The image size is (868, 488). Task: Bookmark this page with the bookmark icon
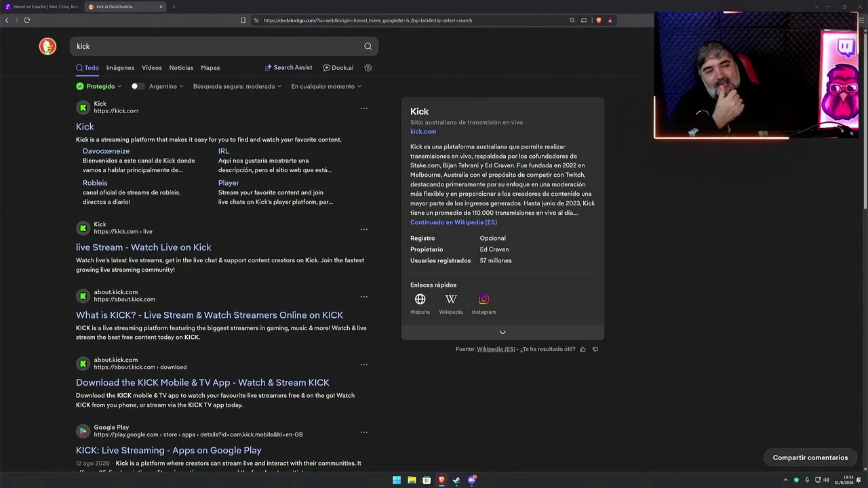pos(243,20)
